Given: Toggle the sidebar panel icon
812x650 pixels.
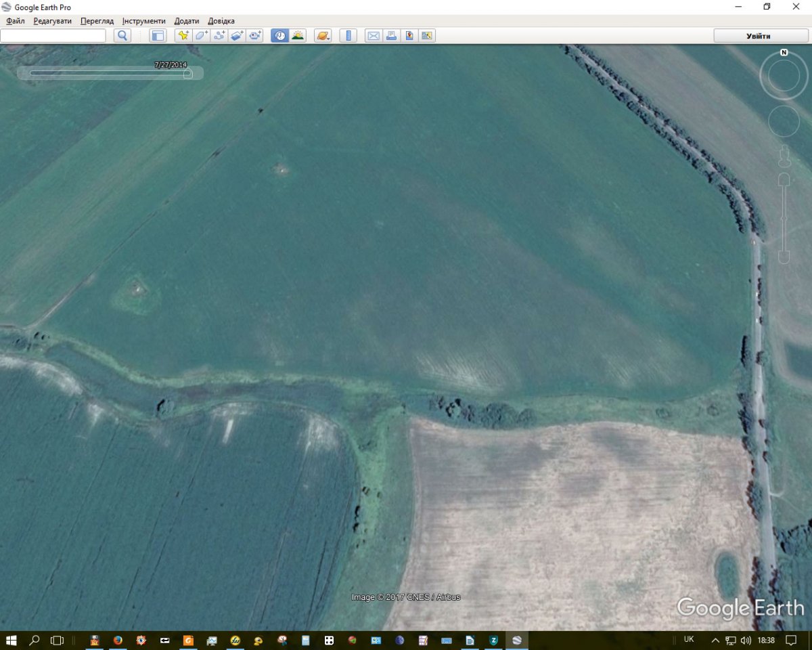Looking at the screenshot, I should click(x=158, y=36).
